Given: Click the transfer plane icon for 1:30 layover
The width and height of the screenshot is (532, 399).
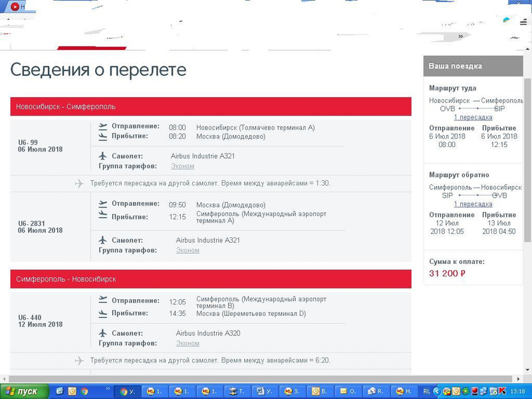Looking at the screenshot, I should 79,184.
